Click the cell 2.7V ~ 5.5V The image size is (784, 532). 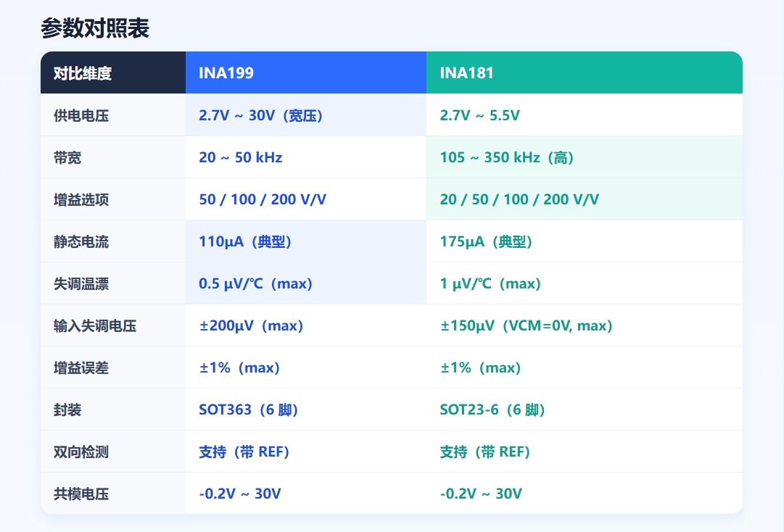[585, 115]
